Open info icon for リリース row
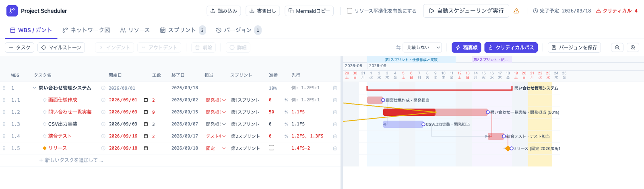The height and width of the screenshot is (189, 644). click(x=103, y=148)
